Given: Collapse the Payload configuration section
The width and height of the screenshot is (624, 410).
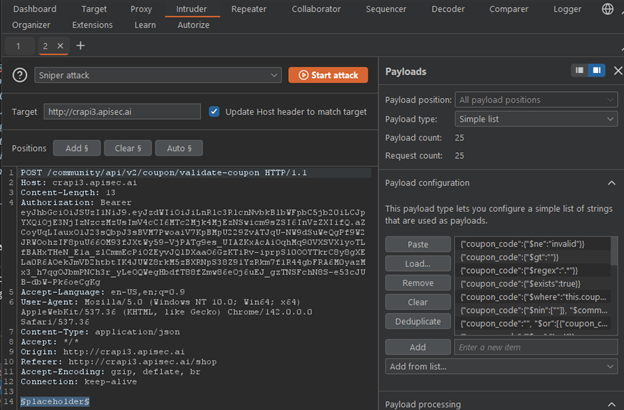Looking at the screenshot, I should pyautogui.click(x=611, y=183).
